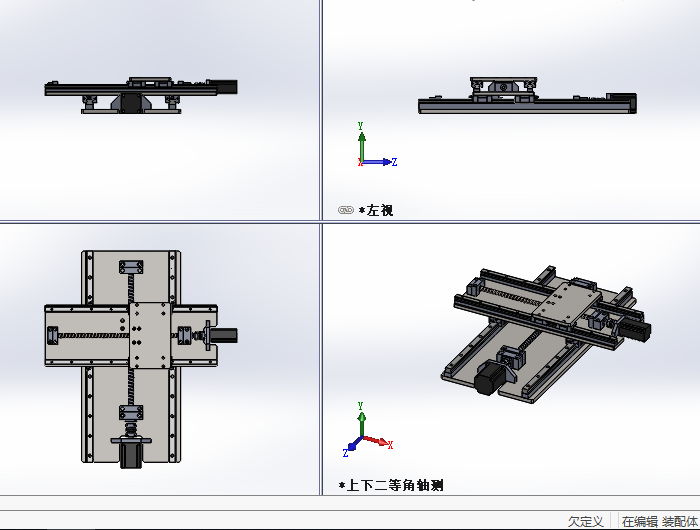The width and height of the screenshot is (700, 530).
Task: Click the green Y axis of the left-view triad
Action: coord(362,145)
